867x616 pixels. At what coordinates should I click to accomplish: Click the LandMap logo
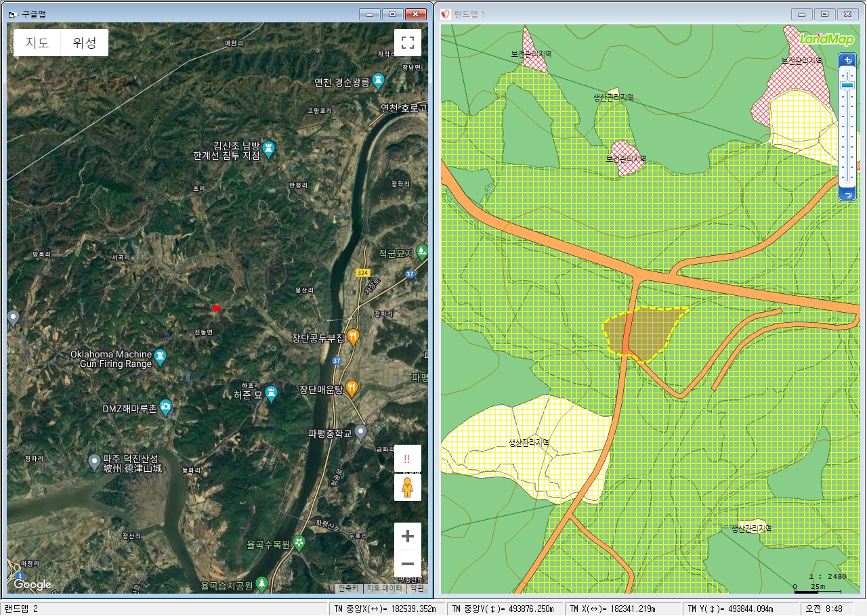coord(826,39)
